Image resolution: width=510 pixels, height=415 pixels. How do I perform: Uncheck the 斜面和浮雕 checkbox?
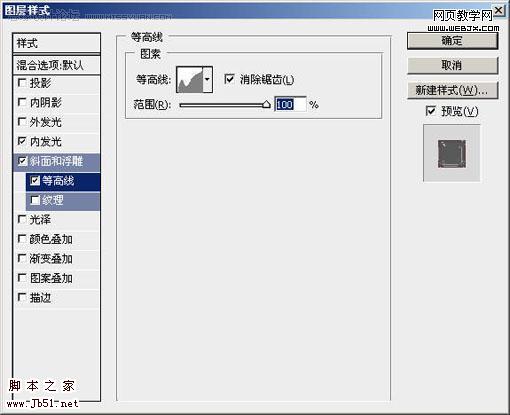(x=22, y=161)
